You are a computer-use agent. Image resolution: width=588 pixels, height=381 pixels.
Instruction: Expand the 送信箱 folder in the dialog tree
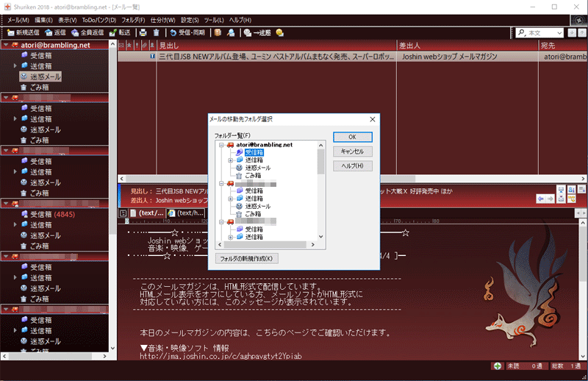click(x=230, y=160)
